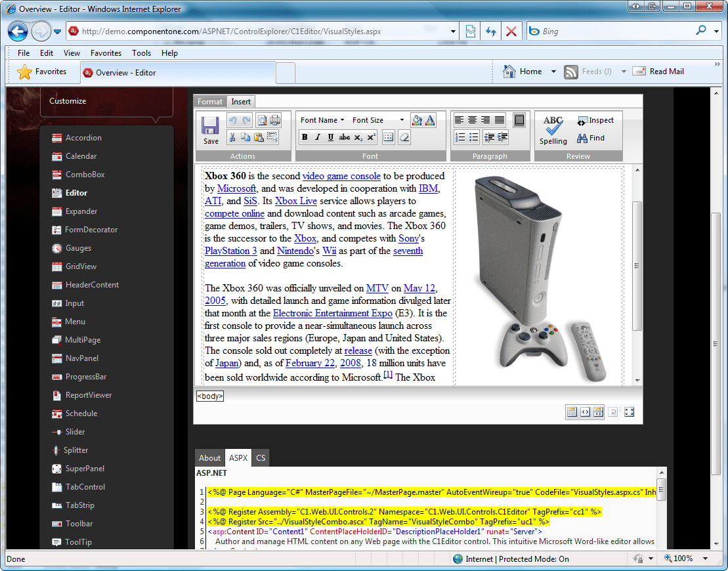Click the Print icon in Actions group
The height and width of the screenshot is (571, 728).
[275, 121]
